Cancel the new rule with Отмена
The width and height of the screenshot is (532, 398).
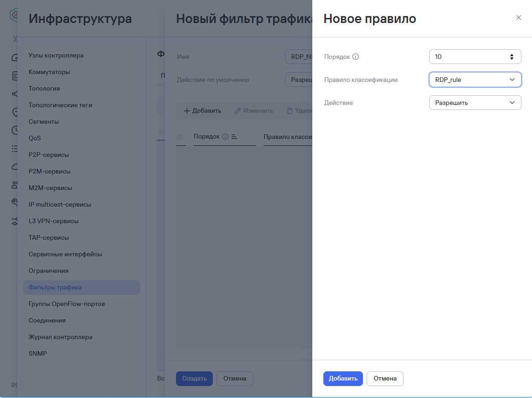pyautogui.click(x=385, y=378)
